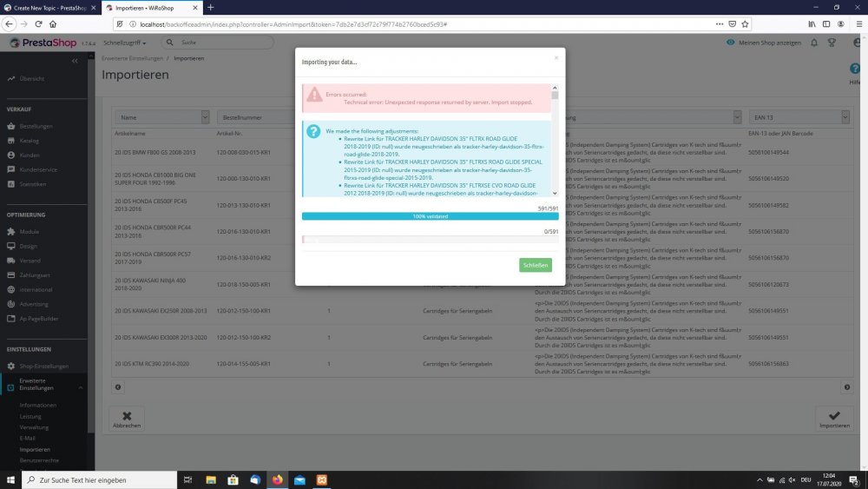Click dialog scrollbar down arrow
The image size is (868, 489).
coord(555,194)
